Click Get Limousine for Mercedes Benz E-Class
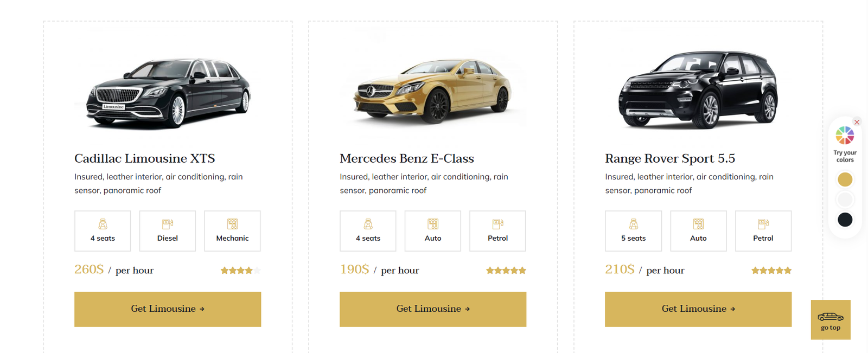This screenshot has height=353, width=868. coord(433,309)
